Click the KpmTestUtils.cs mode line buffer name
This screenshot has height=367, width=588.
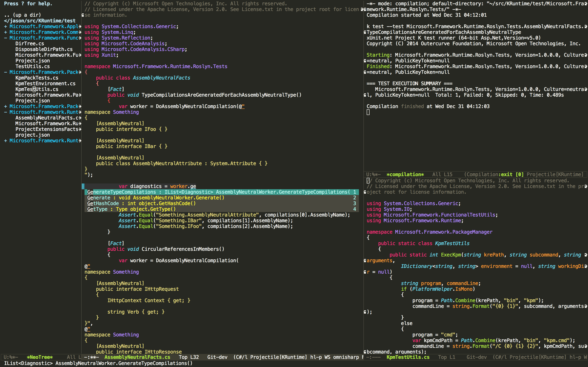click(408, 357)
